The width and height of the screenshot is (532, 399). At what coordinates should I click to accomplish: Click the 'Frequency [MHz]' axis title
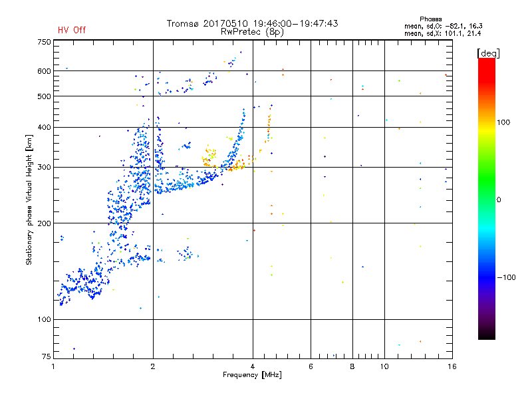click(252, 375)
